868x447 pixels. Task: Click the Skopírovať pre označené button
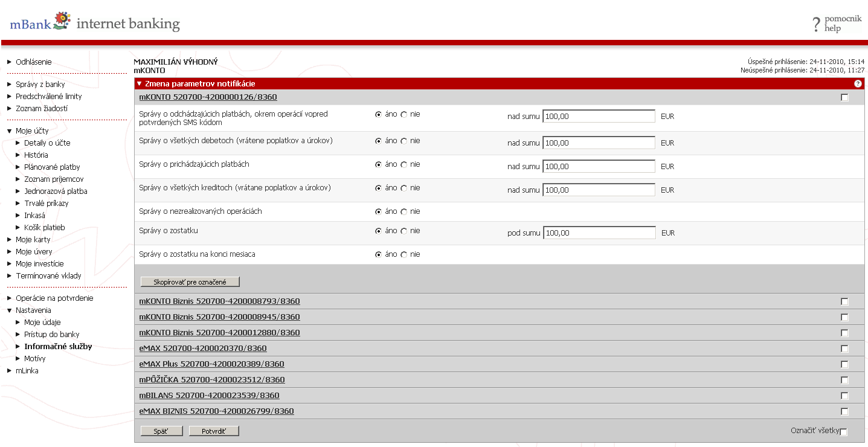pos(190,282)
